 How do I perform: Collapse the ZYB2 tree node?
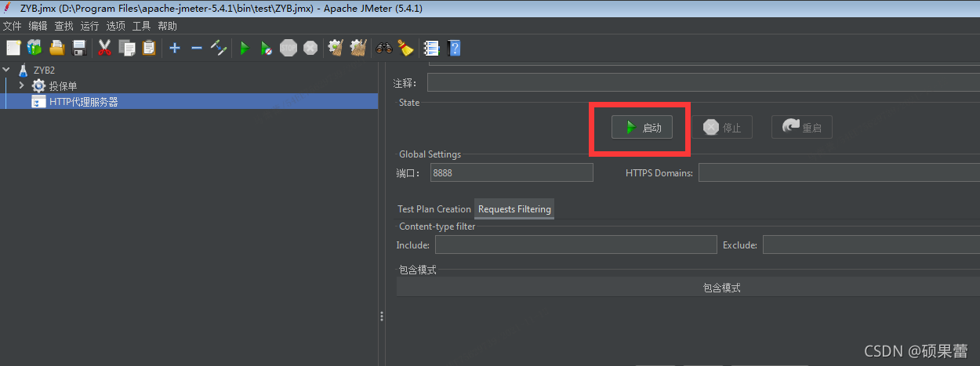[x=7, y=70]
